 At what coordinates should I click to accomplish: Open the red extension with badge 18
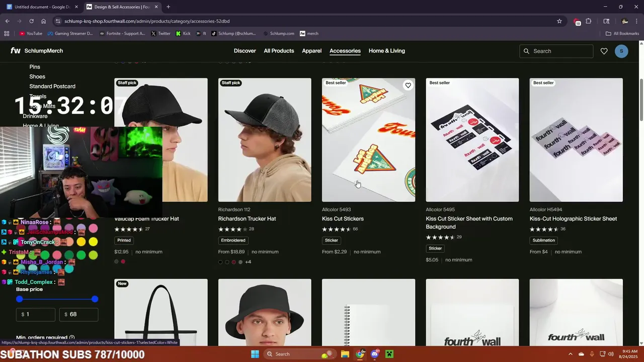tap(577, 21)
